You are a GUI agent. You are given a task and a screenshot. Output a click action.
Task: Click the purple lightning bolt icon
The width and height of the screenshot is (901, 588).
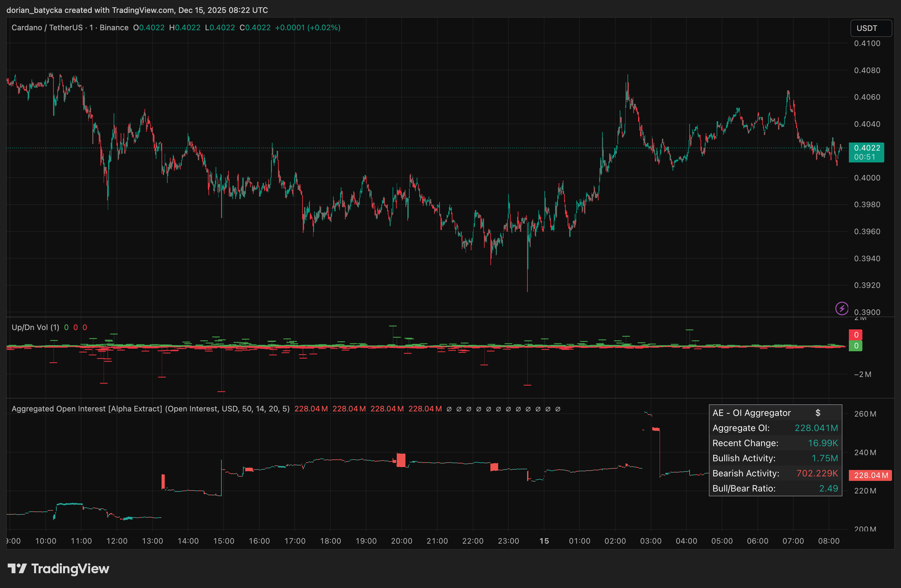pyautogui.click(x=841, y=308)
